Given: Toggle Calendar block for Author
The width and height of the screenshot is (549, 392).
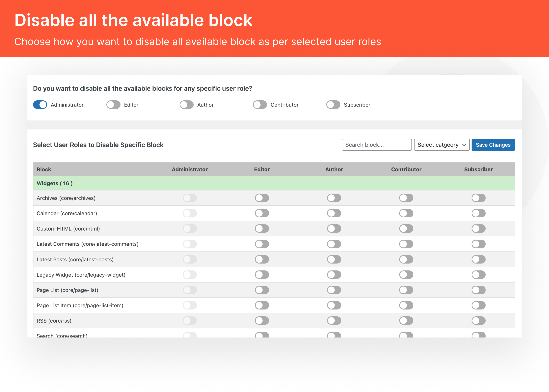Looking at the screenshot, I should 334,213.
